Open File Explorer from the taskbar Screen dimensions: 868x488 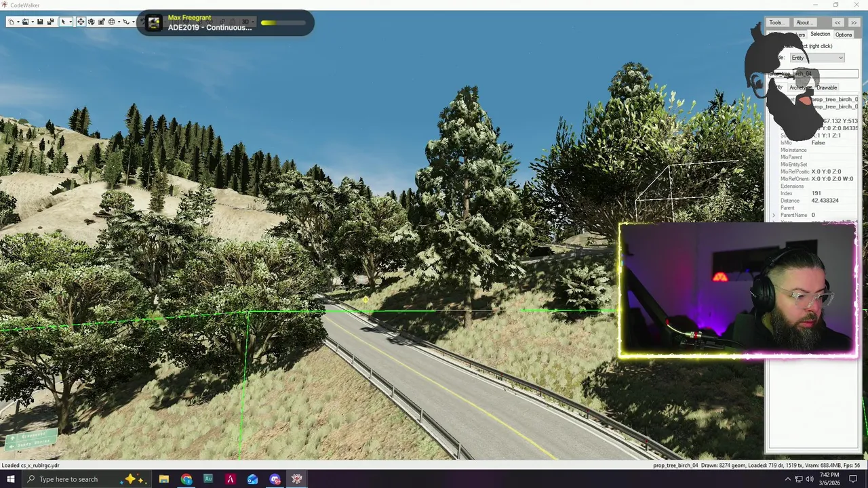coord(164,479)
